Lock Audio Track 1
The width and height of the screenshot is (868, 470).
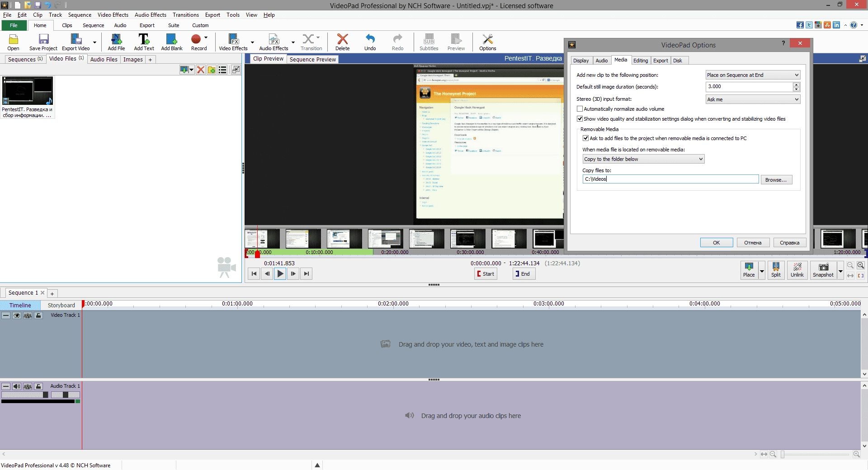(38, 386)
